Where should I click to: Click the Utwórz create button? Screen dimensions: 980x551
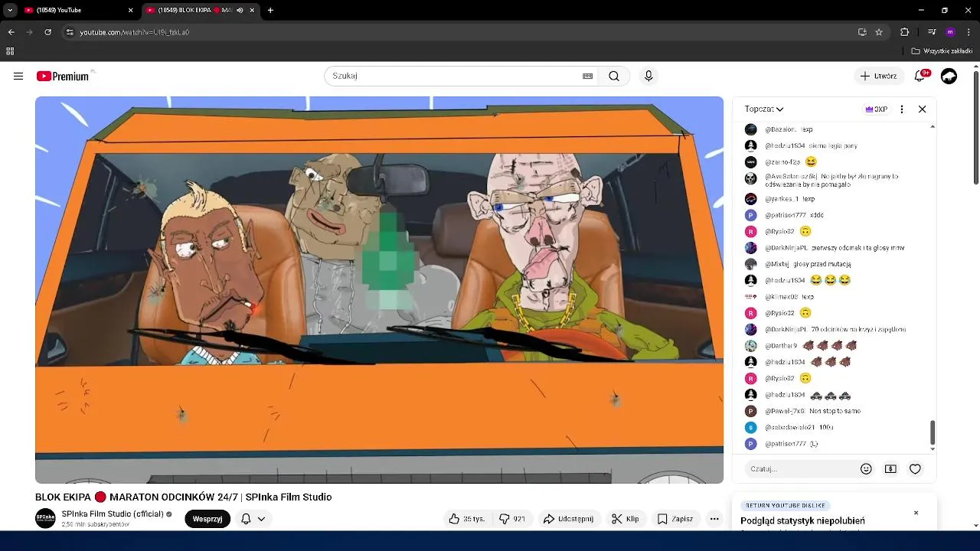[x=878, y=76]
